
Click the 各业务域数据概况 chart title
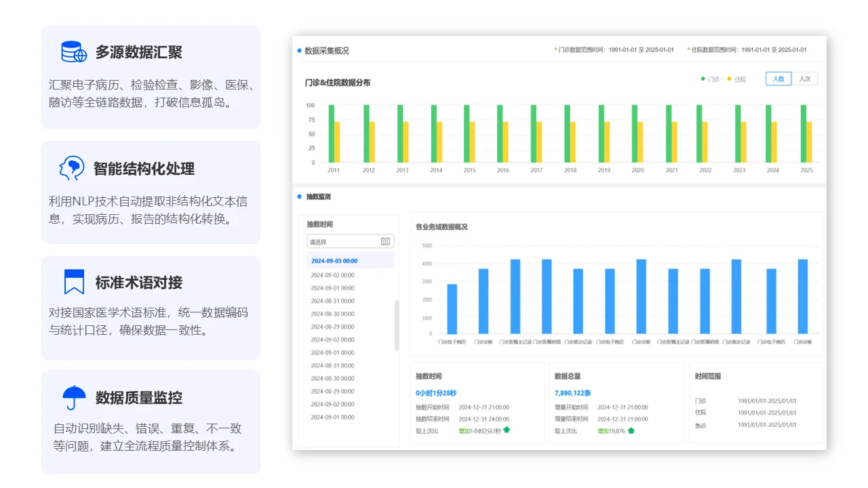(x=441, y=227)
